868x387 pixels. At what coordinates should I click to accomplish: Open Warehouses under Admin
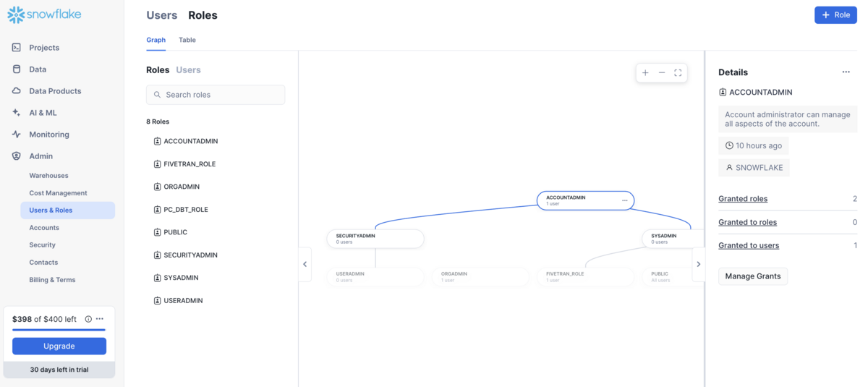pyautogui.click(x=48, y=176)
